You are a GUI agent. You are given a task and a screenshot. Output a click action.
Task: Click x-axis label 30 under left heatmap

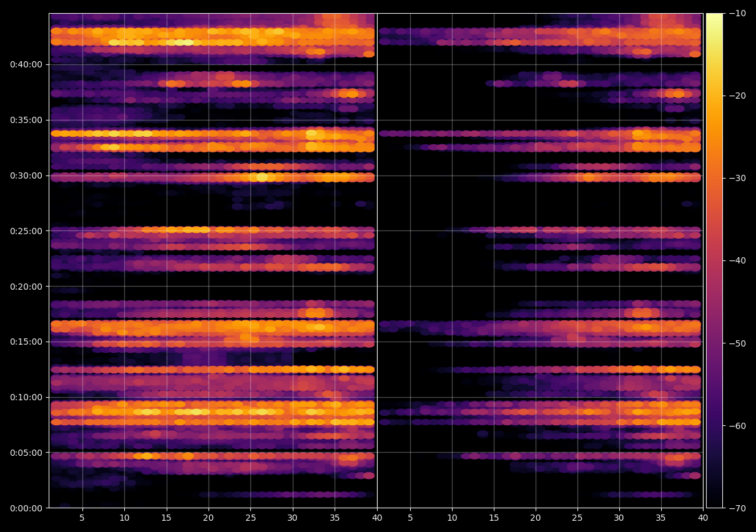(x=293, y=518)
